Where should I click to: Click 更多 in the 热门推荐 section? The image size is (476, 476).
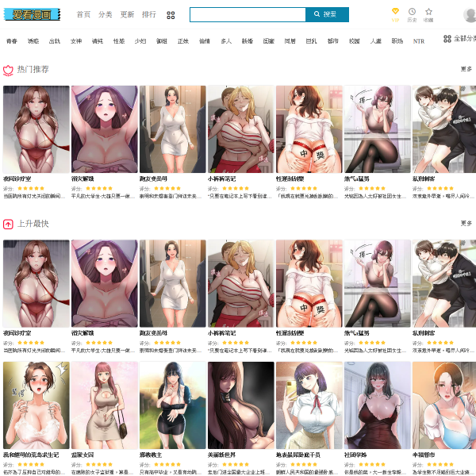[x=466, y=69]
